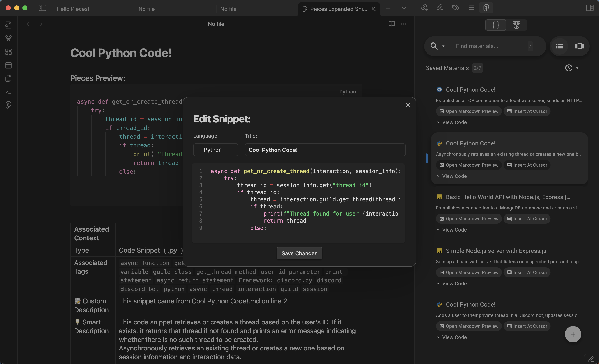The width and height of the screenshot is (599, 364).
Task: Open the Pieces ribbon icon on the left
Action: click(x=9, y=105)
